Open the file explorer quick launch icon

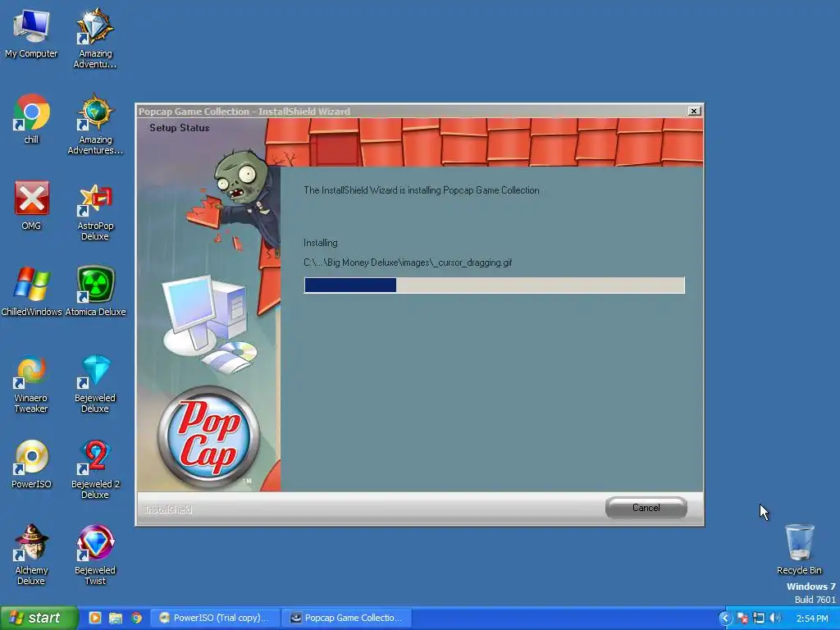click(115, 618)
